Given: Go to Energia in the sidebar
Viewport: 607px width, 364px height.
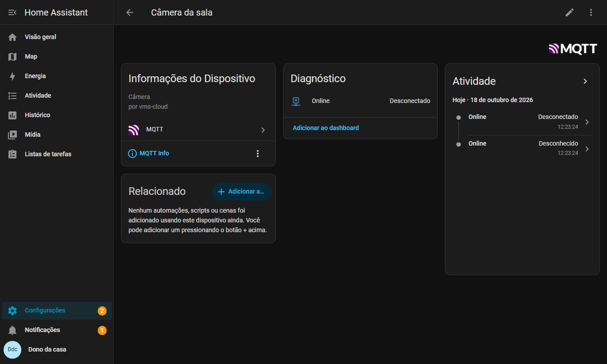Looking at the screenshot, I should pyautogui.click(x=57, y=76).
